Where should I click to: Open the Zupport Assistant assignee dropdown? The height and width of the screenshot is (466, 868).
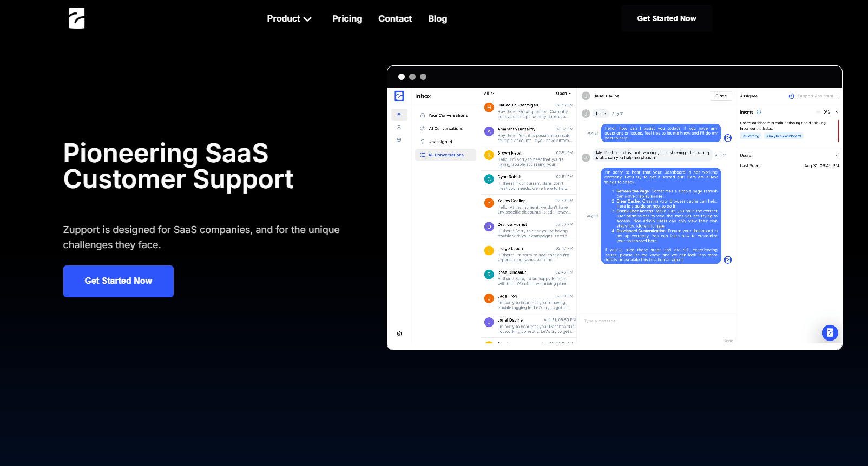pyautogui.click(x=813, y=96)
